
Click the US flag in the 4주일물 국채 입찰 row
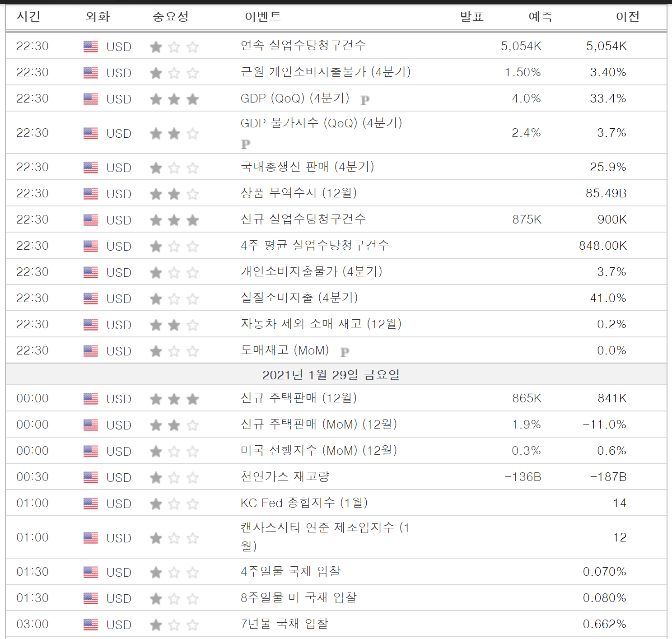pos(91,572)
